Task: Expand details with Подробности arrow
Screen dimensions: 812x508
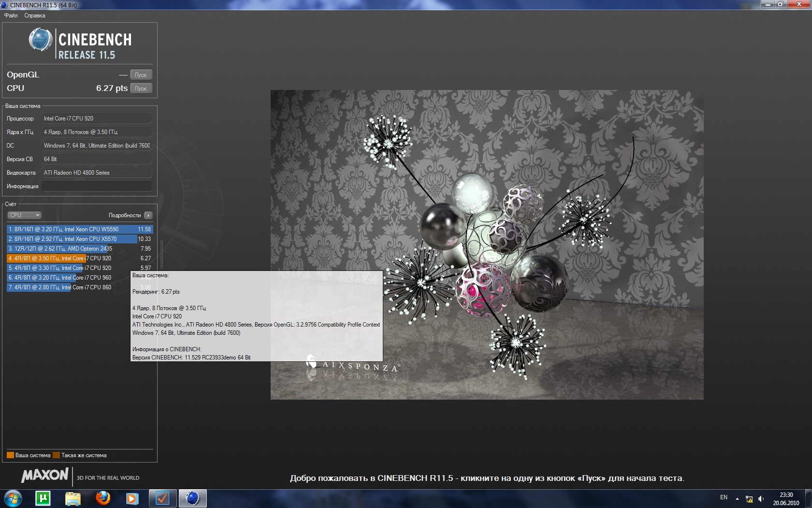Action: (148, 215)
